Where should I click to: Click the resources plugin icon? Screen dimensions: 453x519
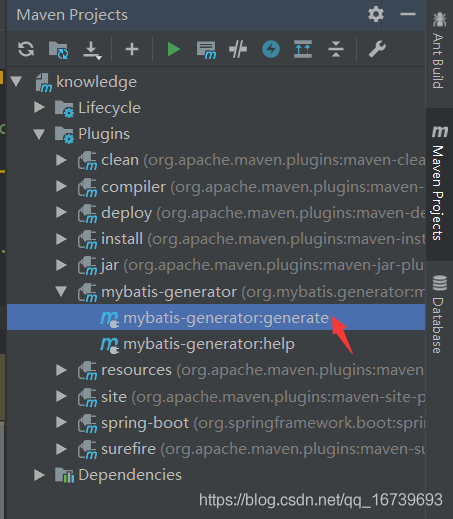(x=88, y=371)
